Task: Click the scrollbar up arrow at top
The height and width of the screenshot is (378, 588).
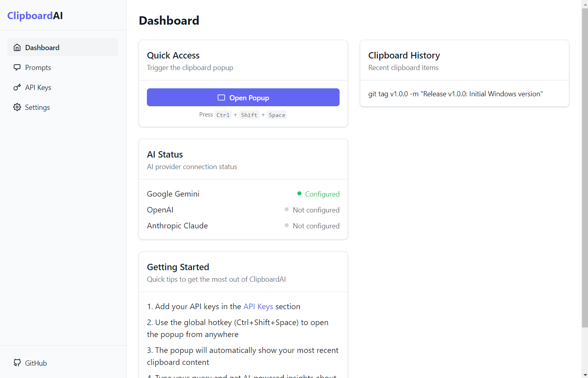Action: (x=584, y=3)
